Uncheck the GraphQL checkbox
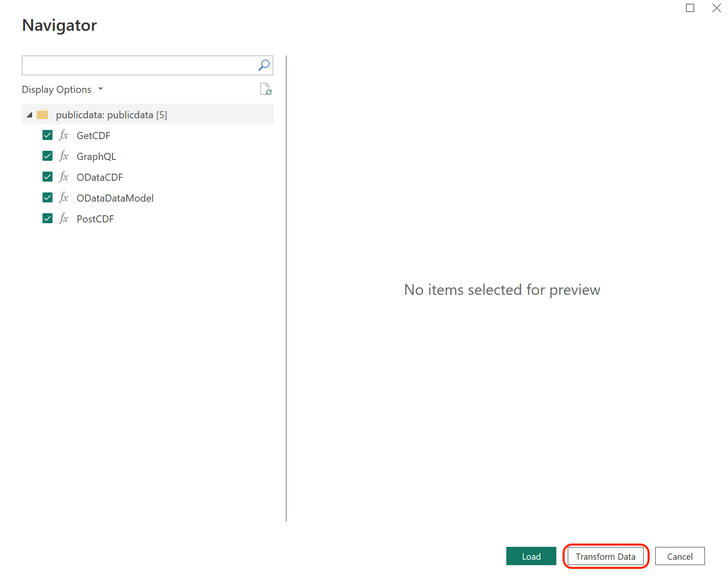This screenshot has width=728, height=576. pos(48,156)
